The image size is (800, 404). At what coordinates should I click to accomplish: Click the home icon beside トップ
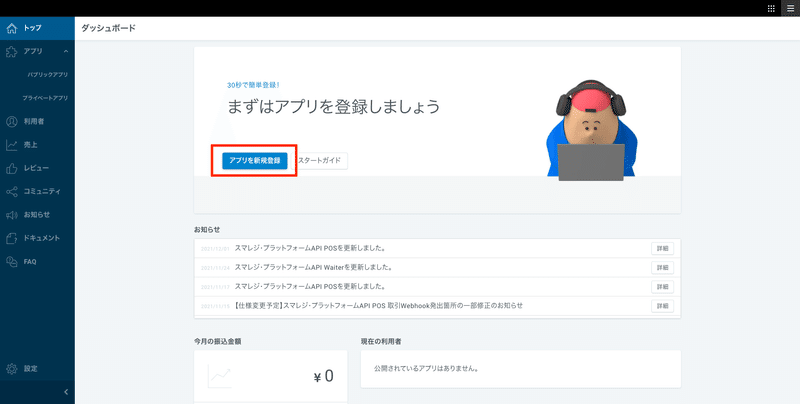tap(12, 28)
